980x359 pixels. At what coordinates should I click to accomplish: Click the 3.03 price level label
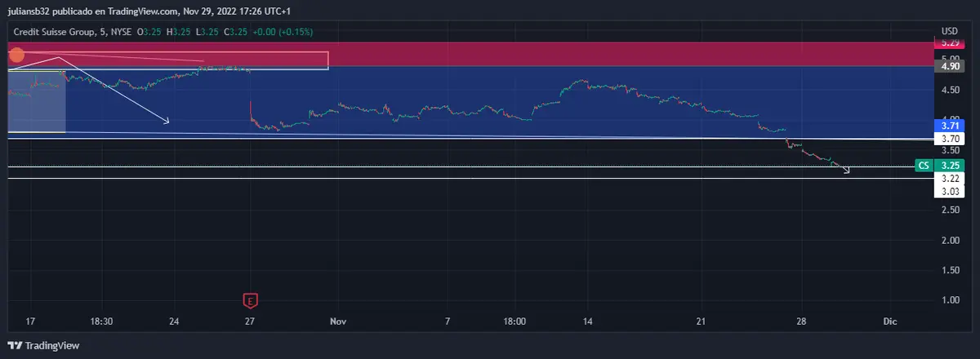(x=950, y=191)
